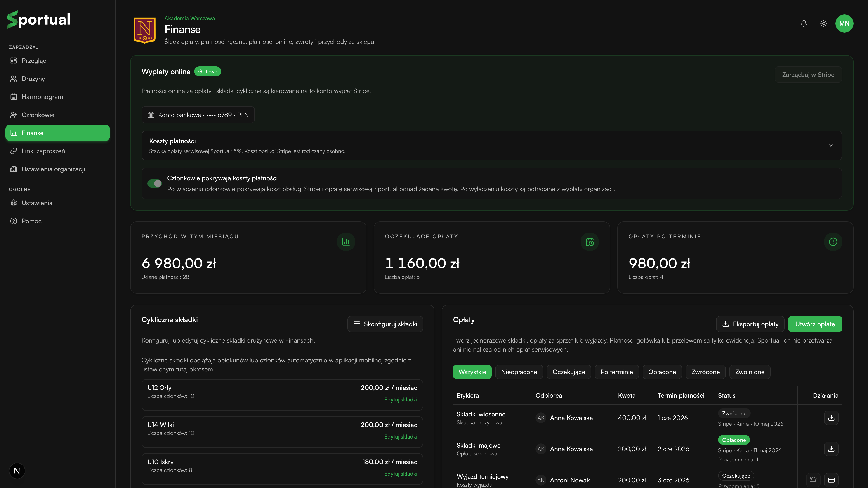Edit składki for U10 Iskry
This screenshot has height=488, width=868.
(x=401, y=474)
